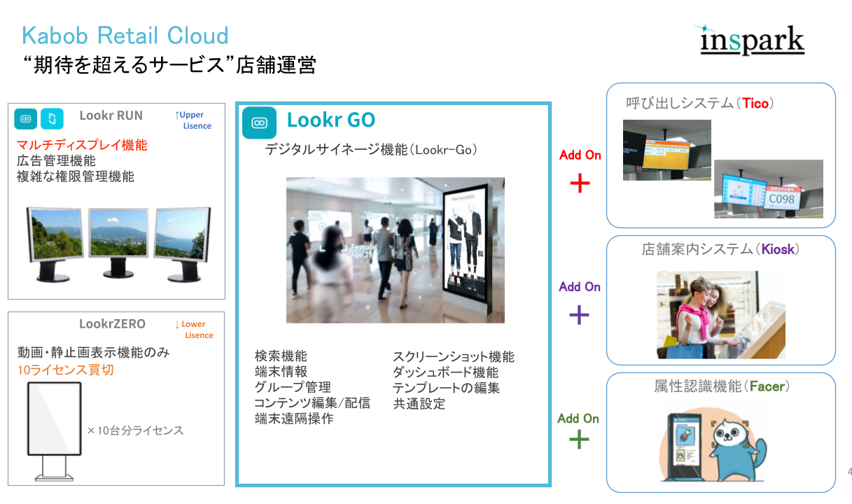Click the text 複雑な権限管理機能
The height and width of the screenshot is (504, 852).
pyautogui.click(x=75, y=176)
